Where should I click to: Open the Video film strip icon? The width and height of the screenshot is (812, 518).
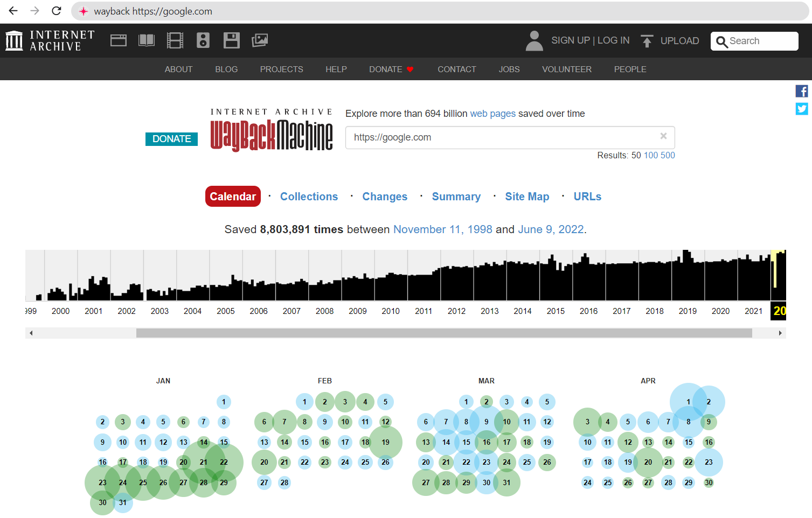coord(175,40)
